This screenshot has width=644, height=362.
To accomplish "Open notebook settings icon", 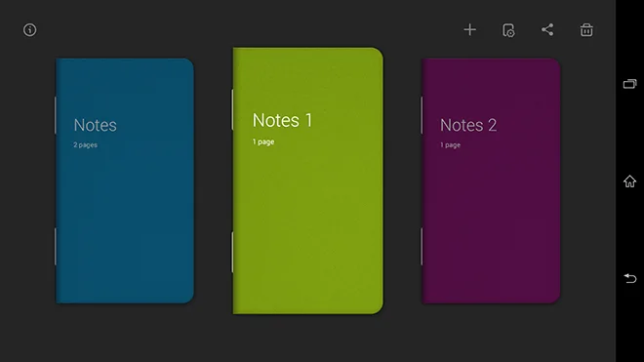I will pos(508,30).
